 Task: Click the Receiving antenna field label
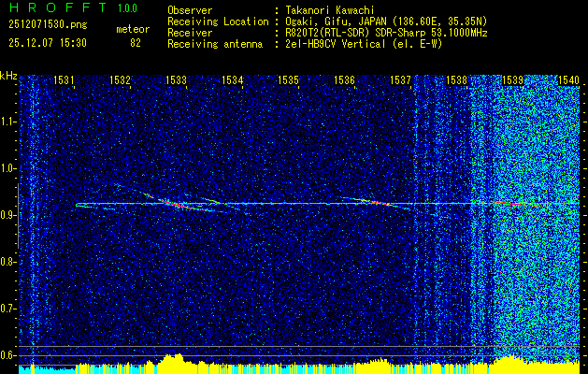pos(215,44)
